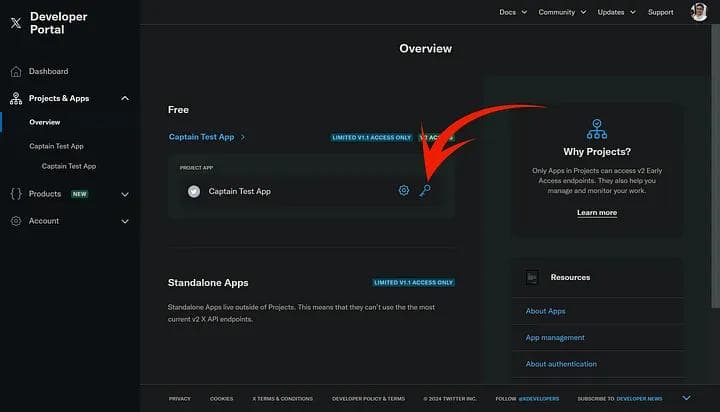Viewport: 720px width, 412px height.
Task: Open About Apps resource link
Action: point(546,311)
